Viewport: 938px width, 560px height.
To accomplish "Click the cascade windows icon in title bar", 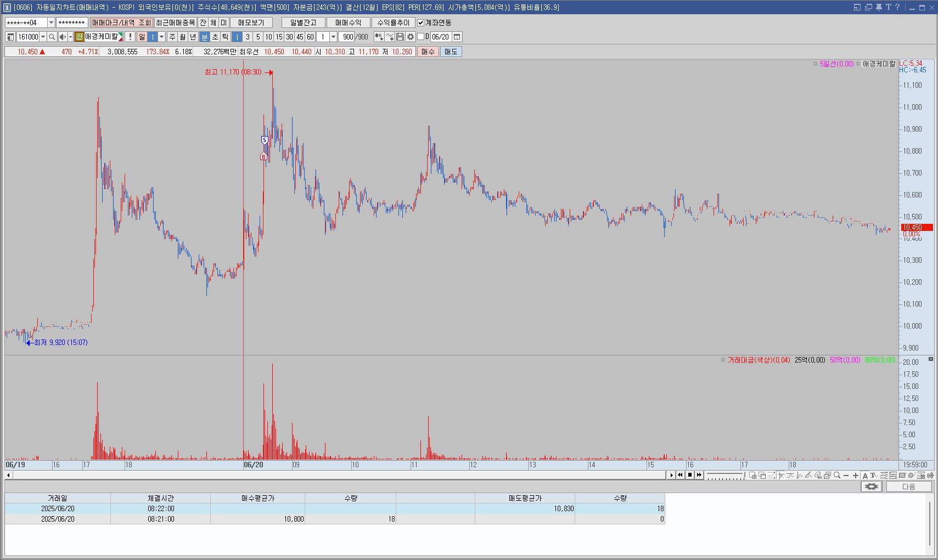I will (x=868, y=7).
